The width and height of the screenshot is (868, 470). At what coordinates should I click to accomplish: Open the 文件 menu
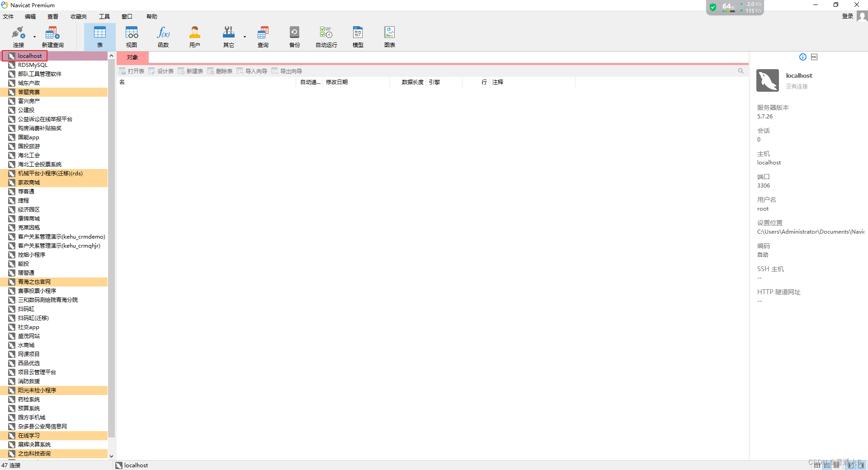[x=8, y=17]
